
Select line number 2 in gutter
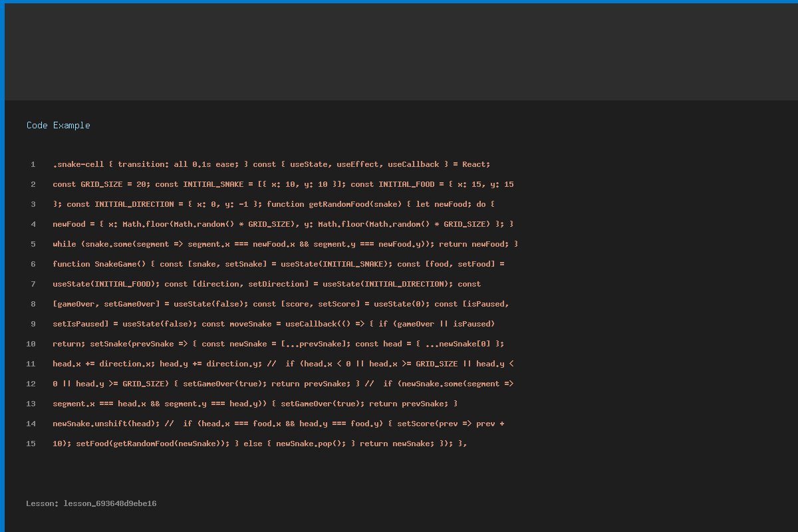[x=33, y=184]
